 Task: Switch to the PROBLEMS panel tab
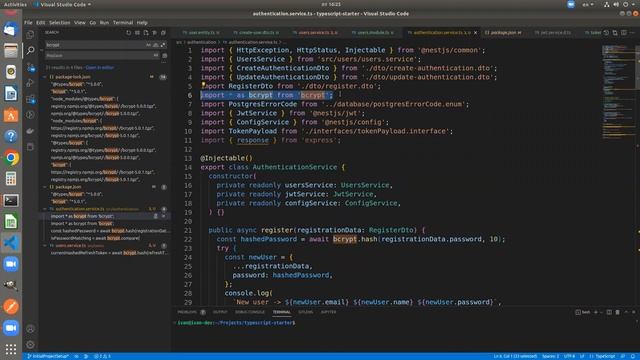[187, 312]
